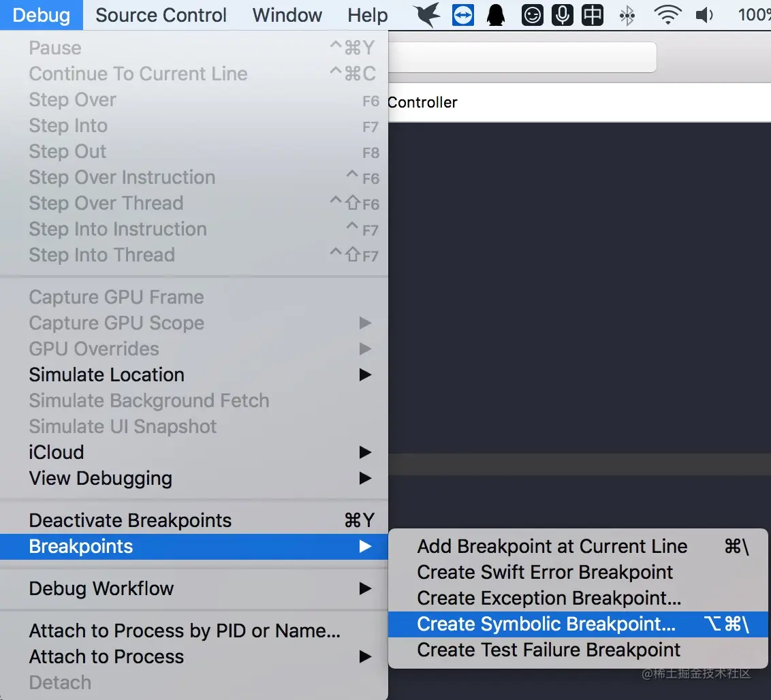The height and width of the screenshot is (700, 771).
Task: Click the Step Over Thread item
Action: coord(193,203)
